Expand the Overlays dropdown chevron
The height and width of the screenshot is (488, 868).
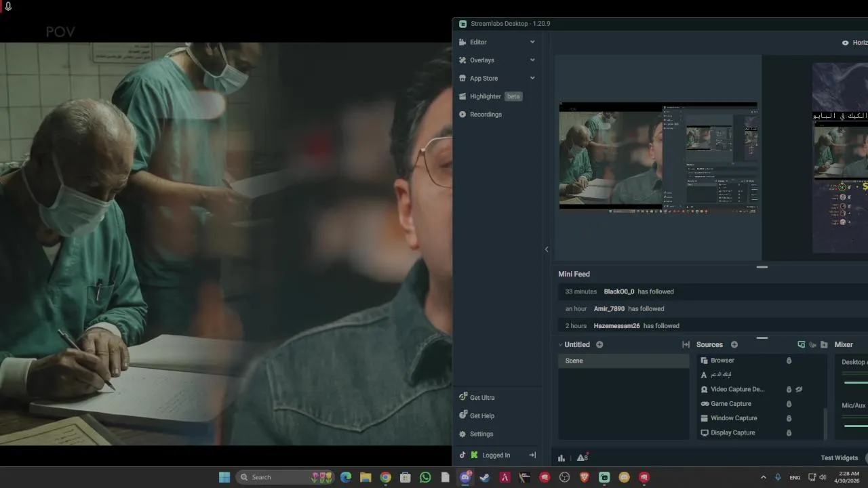(532, 60)
